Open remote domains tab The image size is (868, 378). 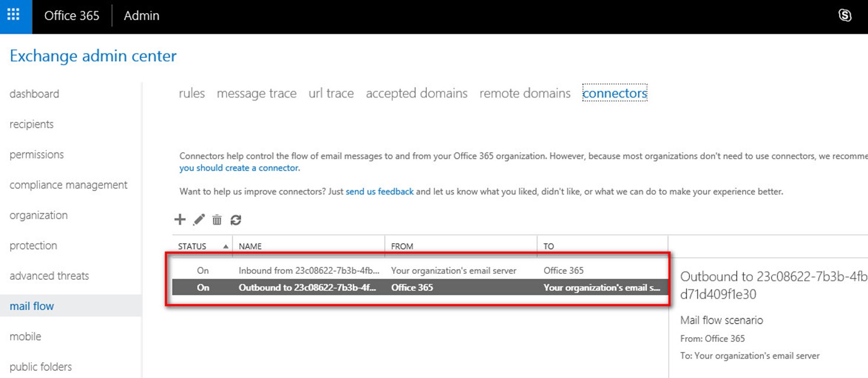tap(525, 93)
